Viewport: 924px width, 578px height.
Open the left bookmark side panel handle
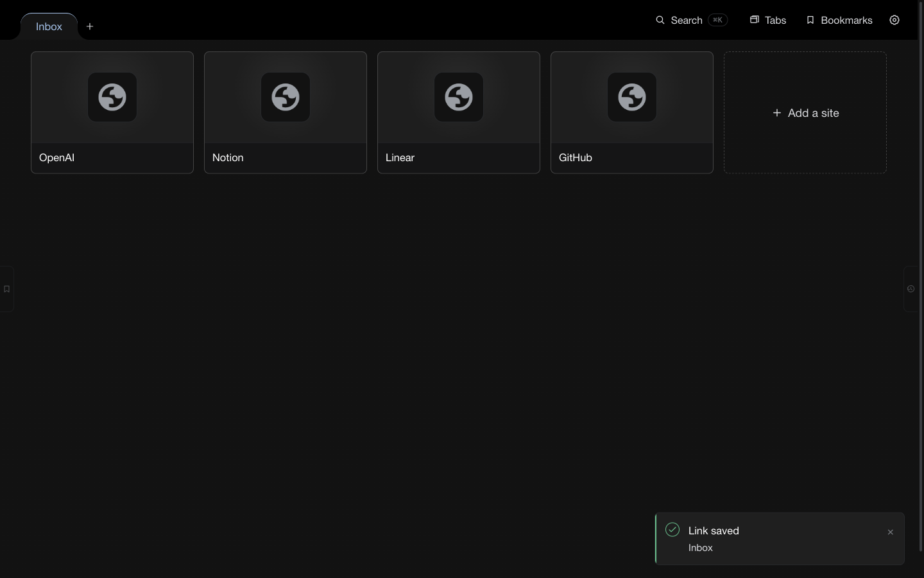pos(6,289)
